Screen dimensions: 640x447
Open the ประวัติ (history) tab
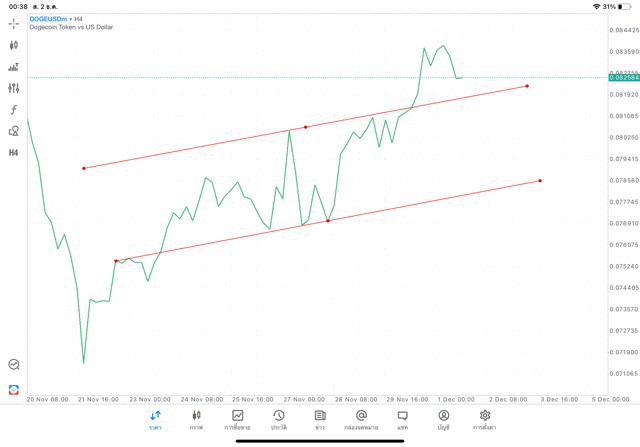[x=279, y=420]
